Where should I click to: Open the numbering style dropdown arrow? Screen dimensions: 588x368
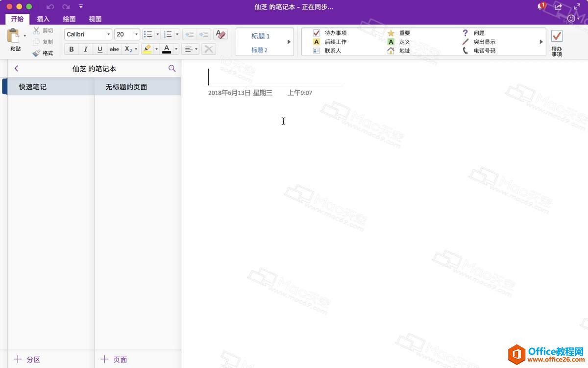coord(176,34)
